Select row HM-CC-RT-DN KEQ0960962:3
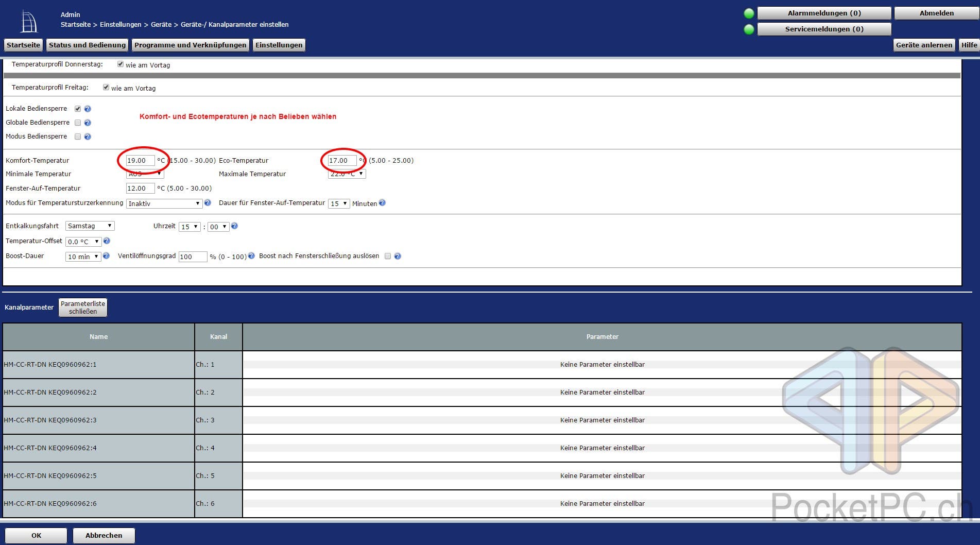 pyautogui.click(x=482, y=420)
